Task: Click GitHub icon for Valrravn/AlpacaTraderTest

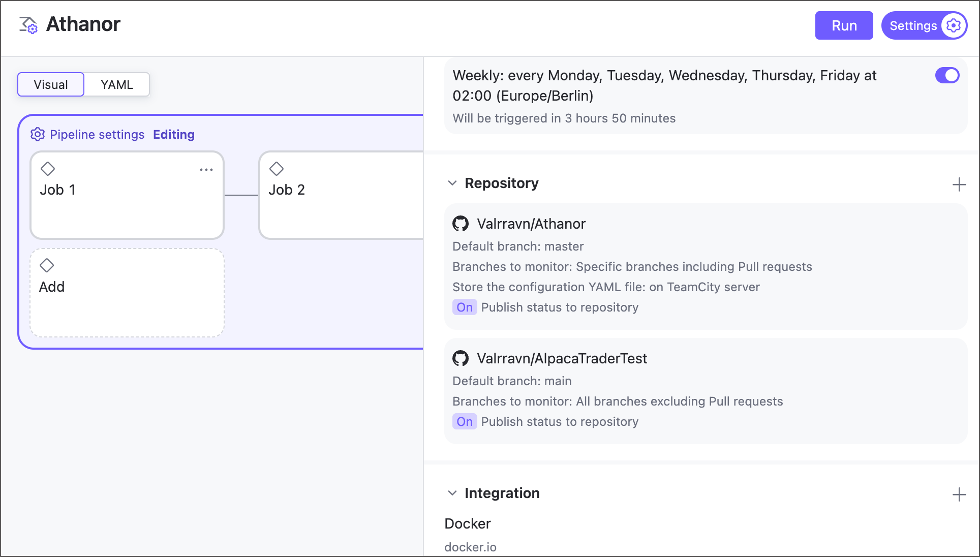Action: 461,358
